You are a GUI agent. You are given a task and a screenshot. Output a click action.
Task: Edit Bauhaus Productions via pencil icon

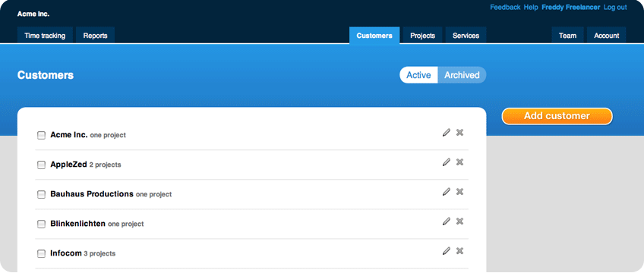(447, 191)
